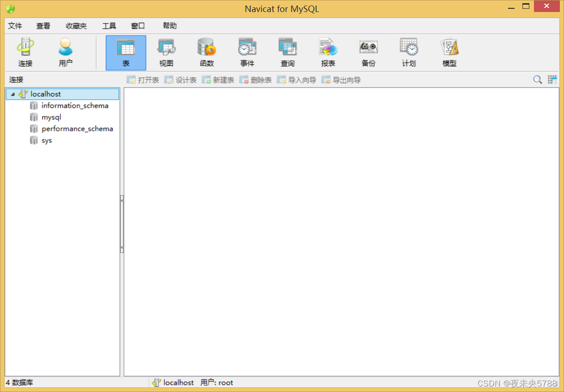Collapse the localhost connection tree node

click(12, 94)
